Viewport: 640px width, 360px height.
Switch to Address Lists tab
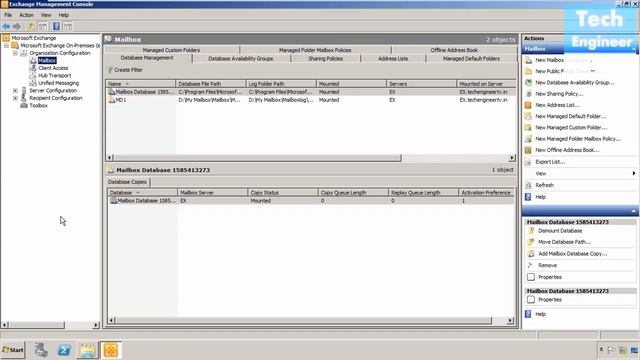[393, 59]
